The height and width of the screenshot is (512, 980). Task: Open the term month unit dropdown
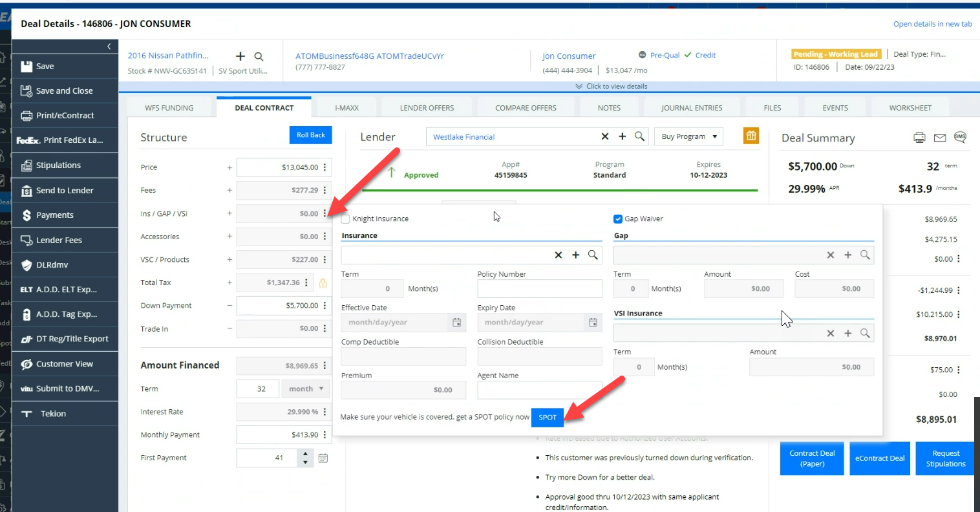coord(306,389)
